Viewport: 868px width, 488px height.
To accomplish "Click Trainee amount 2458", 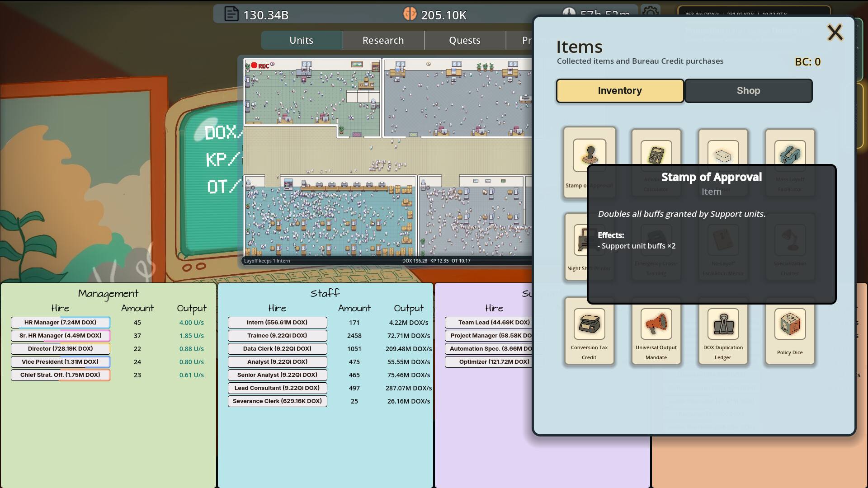I will [x=354, y=336].
